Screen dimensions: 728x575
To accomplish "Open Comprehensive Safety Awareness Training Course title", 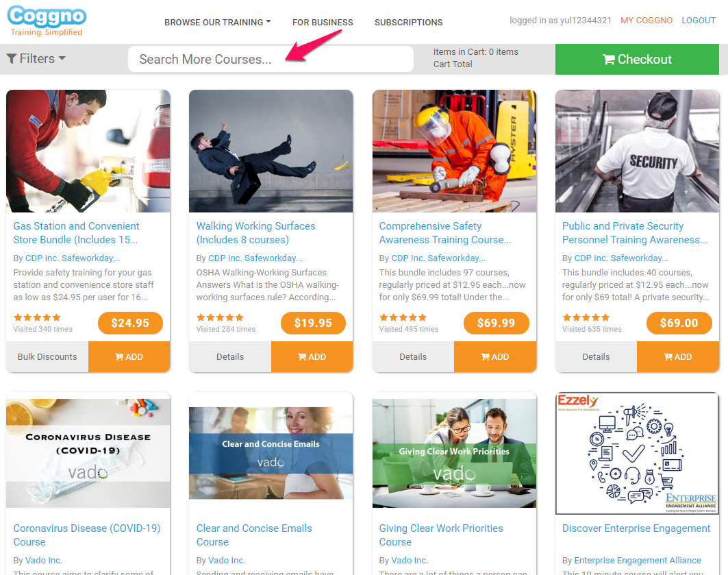I will (x=445, y=233).
